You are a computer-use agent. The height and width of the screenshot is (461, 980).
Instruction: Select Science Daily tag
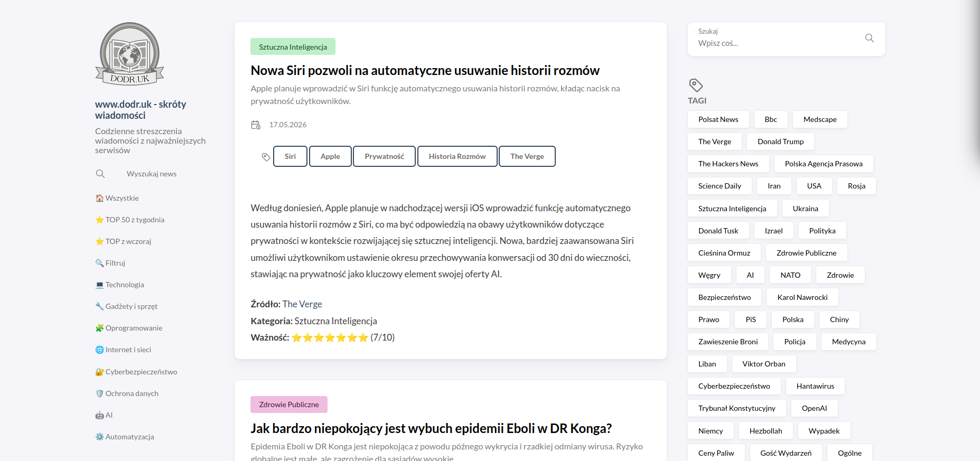pyautogui.click(x=720, y=186)
